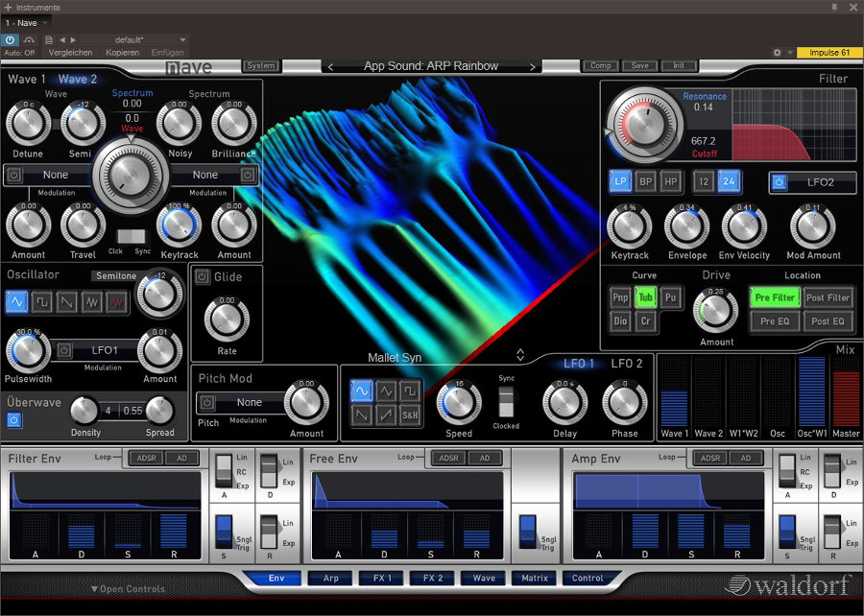
Task: Click the preset file document icon
Action: click(49, 39)
